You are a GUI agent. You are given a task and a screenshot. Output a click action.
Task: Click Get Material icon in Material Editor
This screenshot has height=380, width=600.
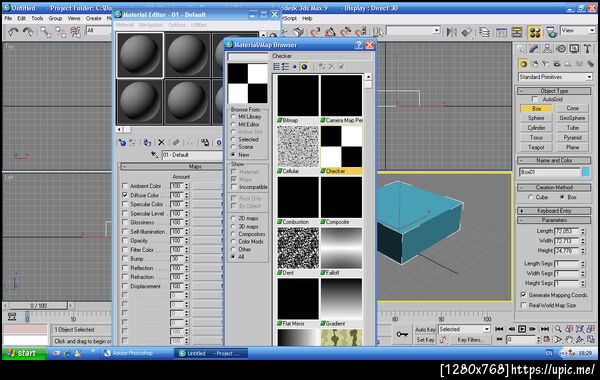point(122,143)
